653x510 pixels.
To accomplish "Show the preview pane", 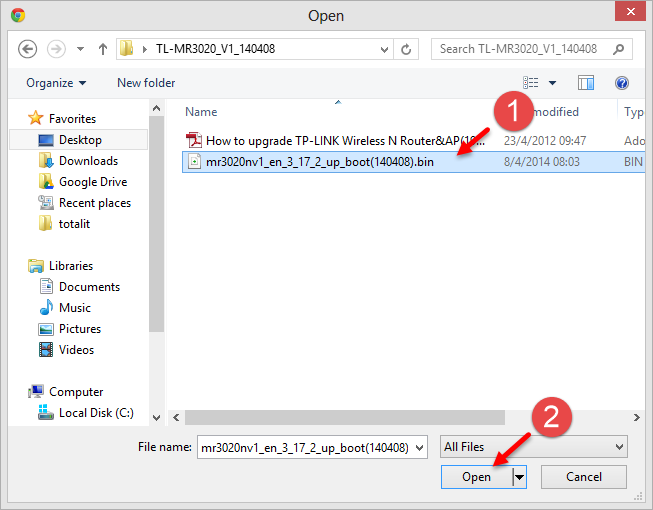I will coord(586,83).
